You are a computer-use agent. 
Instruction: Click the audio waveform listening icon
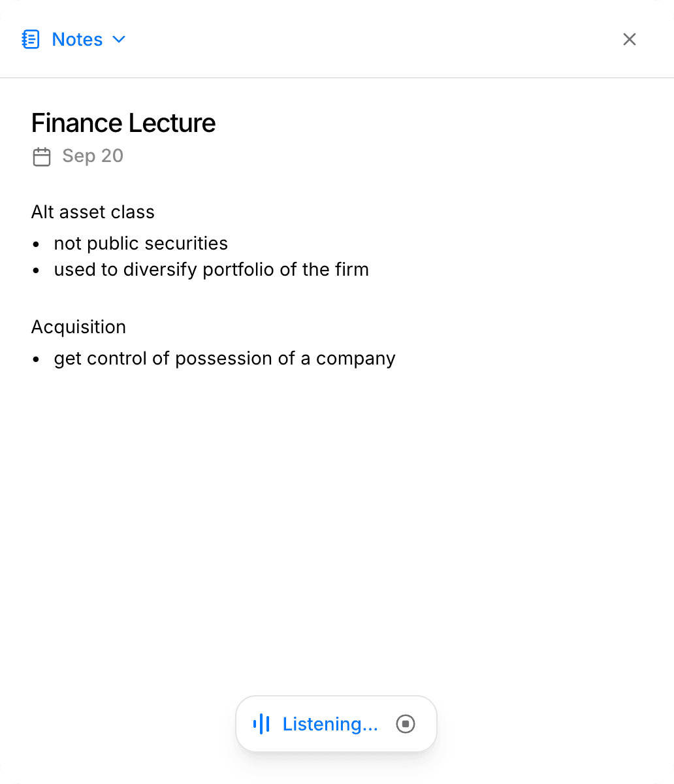[x=261, y=724]
